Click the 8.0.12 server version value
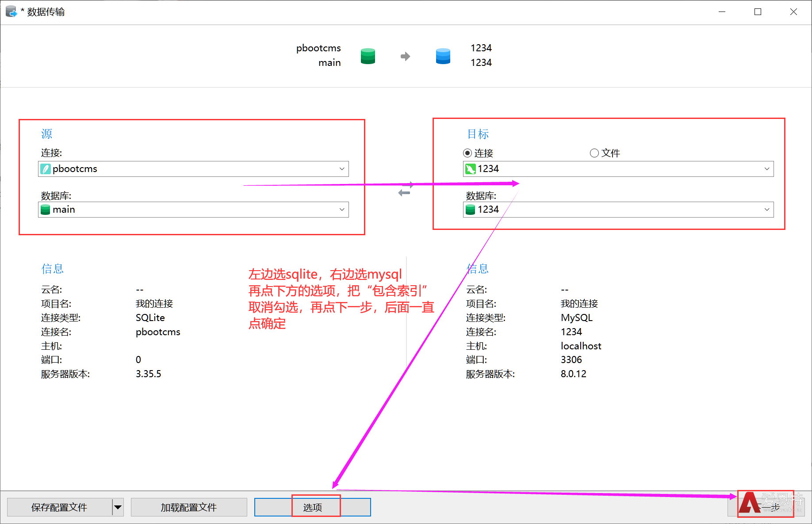 click(x=574, y=374)
